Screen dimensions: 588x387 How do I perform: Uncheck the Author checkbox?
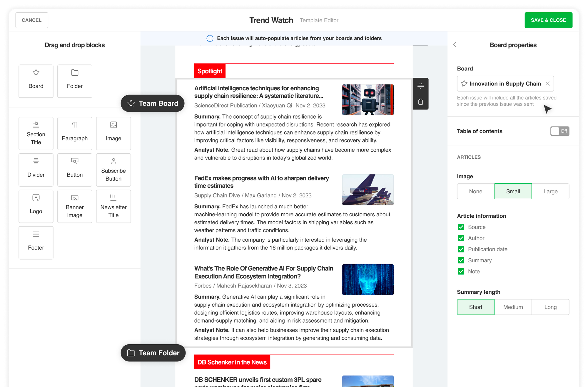pyautogui.click(x=461, y=238)
